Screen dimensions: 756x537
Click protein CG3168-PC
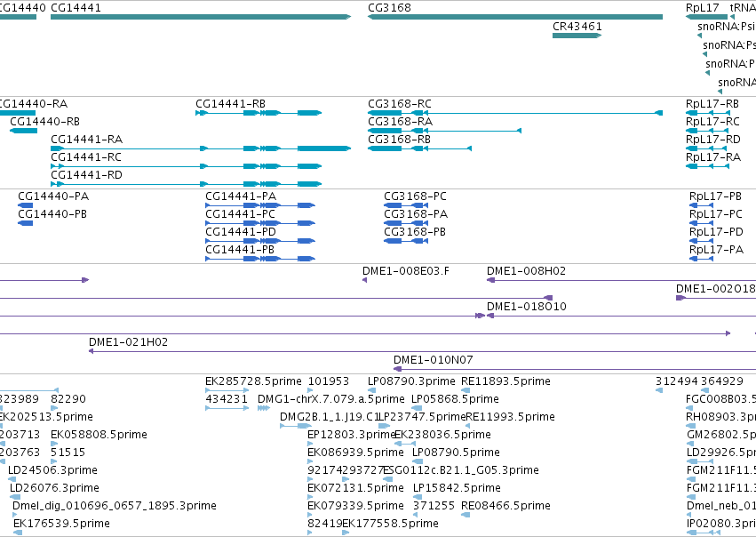pos(406,205)
